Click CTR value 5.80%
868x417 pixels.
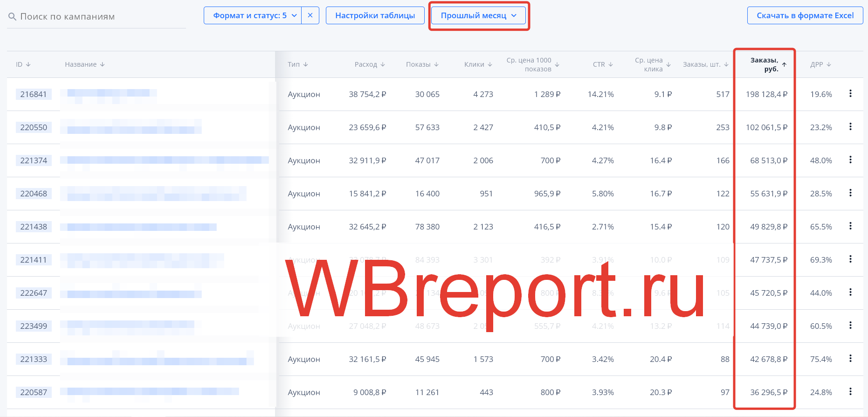point(603,194)
